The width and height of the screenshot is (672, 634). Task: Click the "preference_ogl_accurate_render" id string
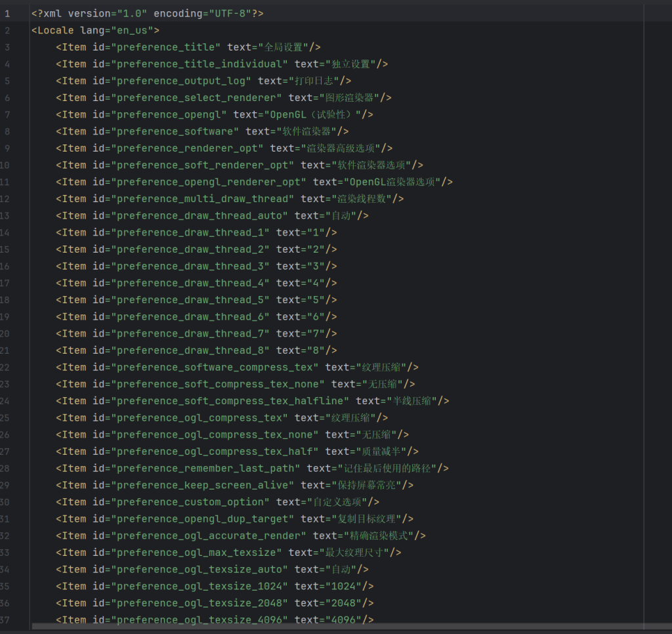tap(209, 536)
